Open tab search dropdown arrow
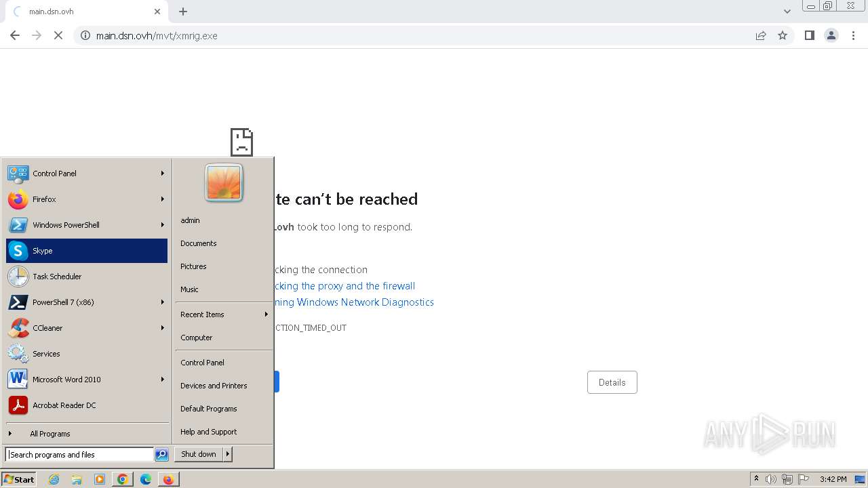 click(787, 12)
